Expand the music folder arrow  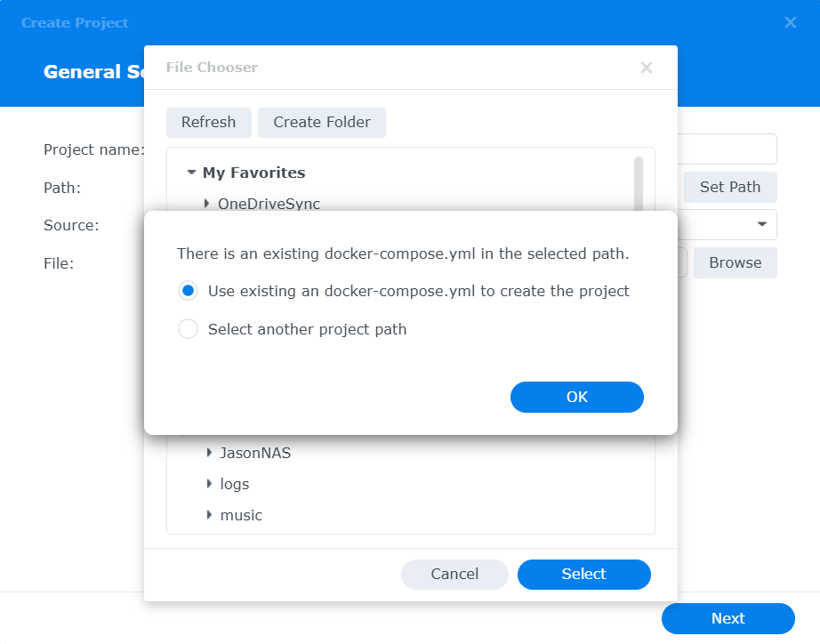point(209,515)
